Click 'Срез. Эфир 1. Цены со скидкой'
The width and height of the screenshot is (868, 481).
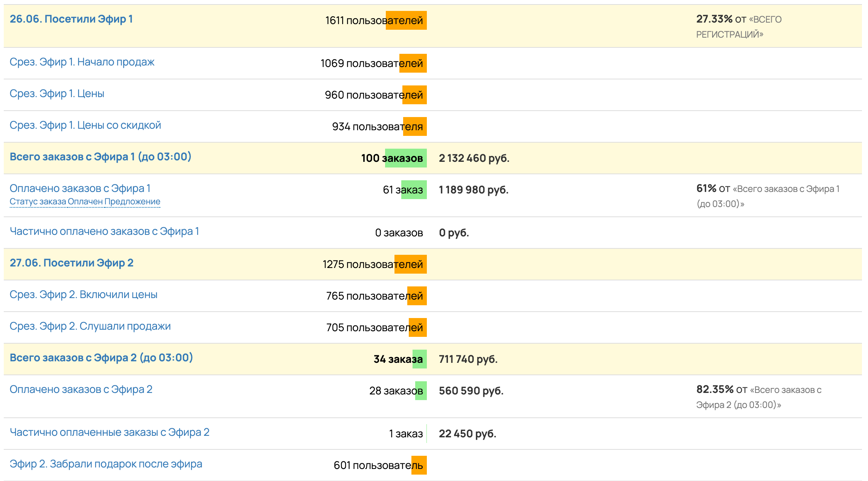tap(85, 125)
